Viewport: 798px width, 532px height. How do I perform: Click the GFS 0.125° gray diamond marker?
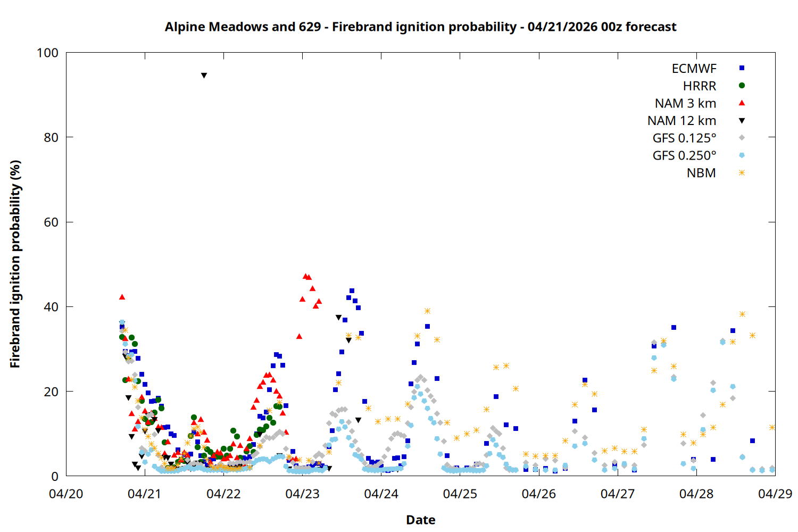click(x=742, y=138)
